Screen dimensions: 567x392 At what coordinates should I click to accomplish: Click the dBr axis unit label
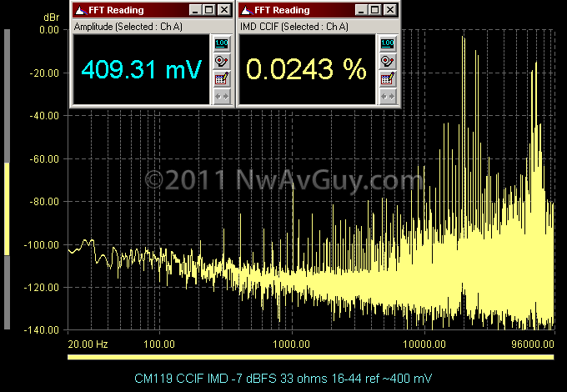pos(51,18)
